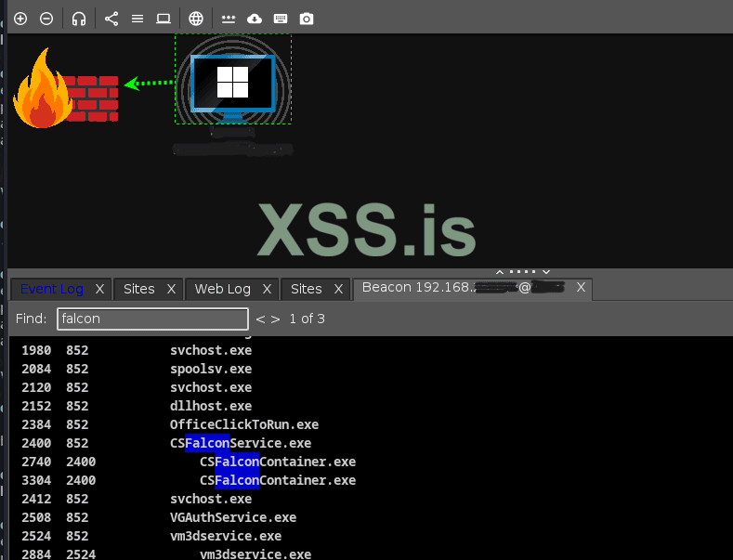Image resolution: width=733 pixels, height=560 pixels.
Task: Switch to the Web Log tab
Action: (223, 289)
